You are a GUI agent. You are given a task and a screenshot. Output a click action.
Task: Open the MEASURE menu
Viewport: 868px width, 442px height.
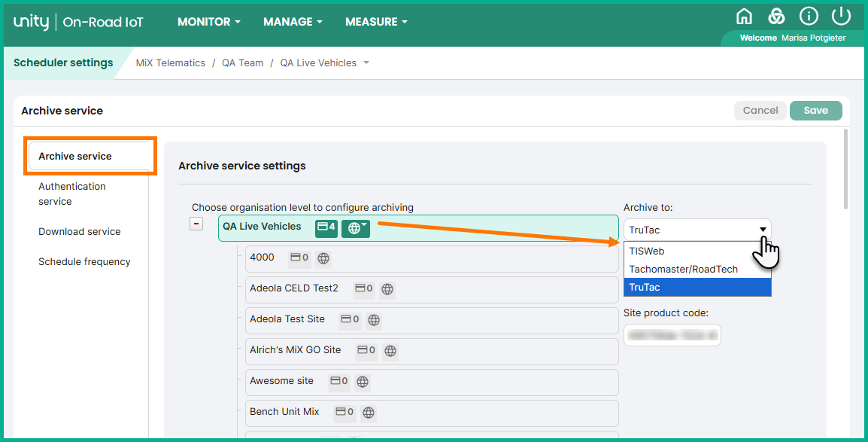click(376, 22)
